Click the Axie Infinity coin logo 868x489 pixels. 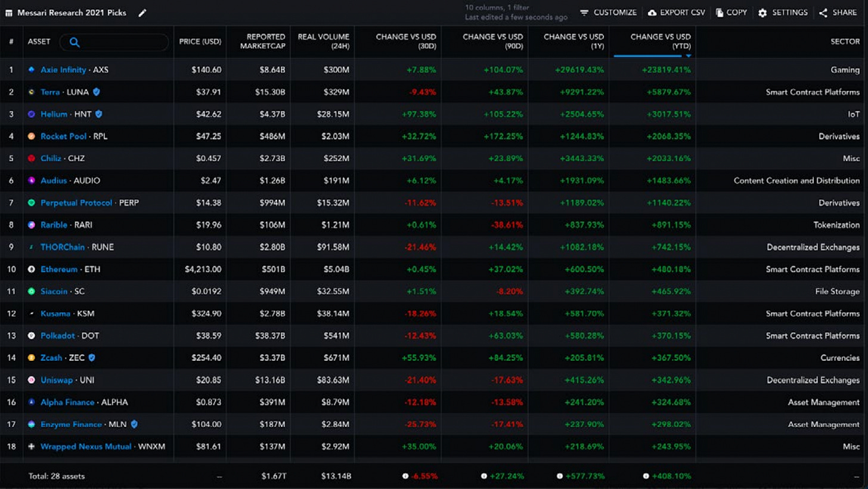coord(32,70)
